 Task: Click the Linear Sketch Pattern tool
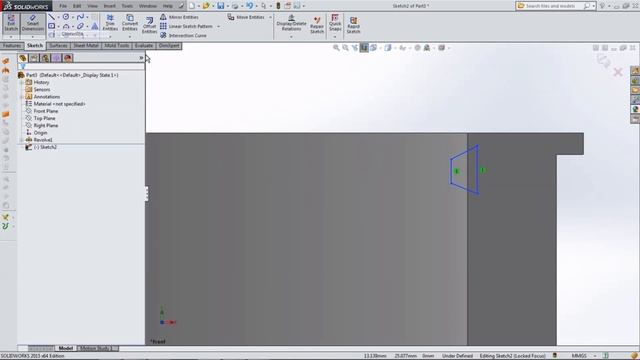(186, 26)
